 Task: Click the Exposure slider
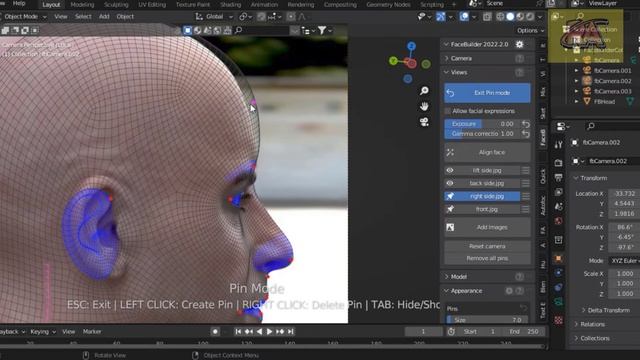pyautogui.click(x=482, y=124)
